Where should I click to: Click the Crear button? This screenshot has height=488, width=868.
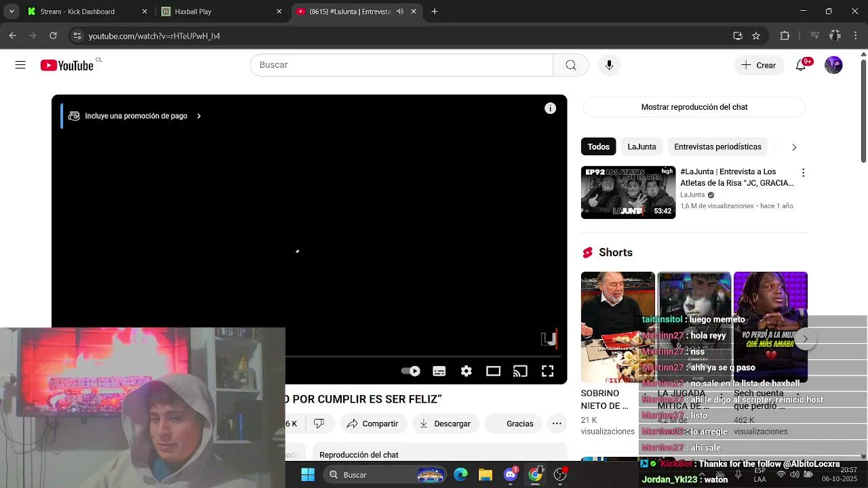(759, 65)
